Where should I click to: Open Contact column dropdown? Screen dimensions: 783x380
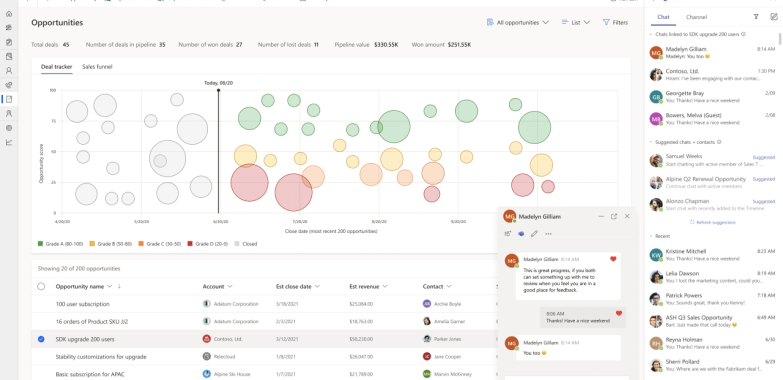tap(449, 287)
